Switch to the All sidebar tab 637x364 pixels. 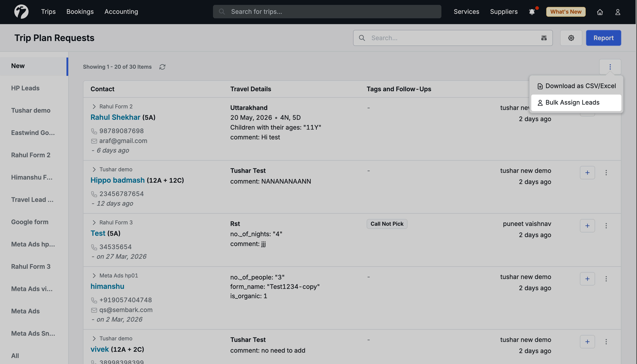point(34,356)
